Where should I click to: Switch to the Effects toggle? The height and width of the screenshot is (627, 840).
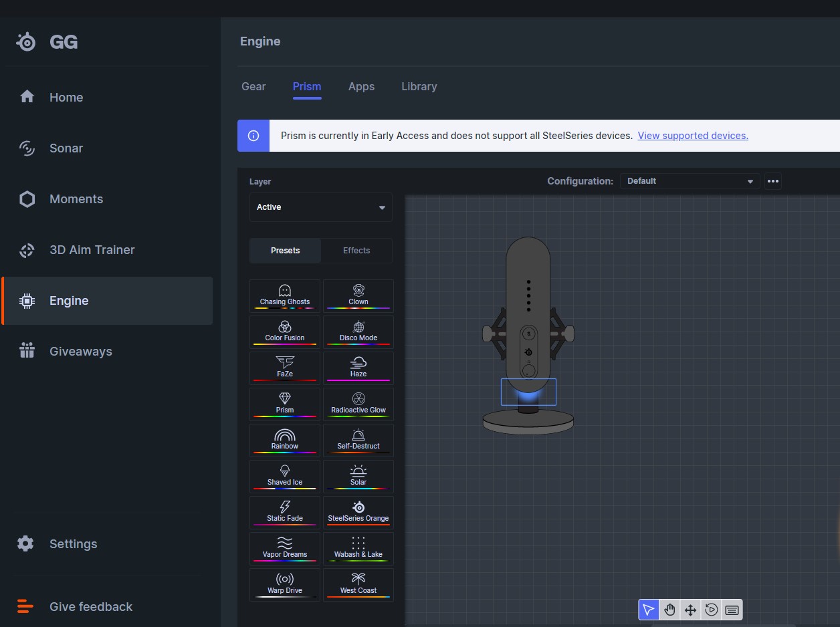(x=356, y=251)
